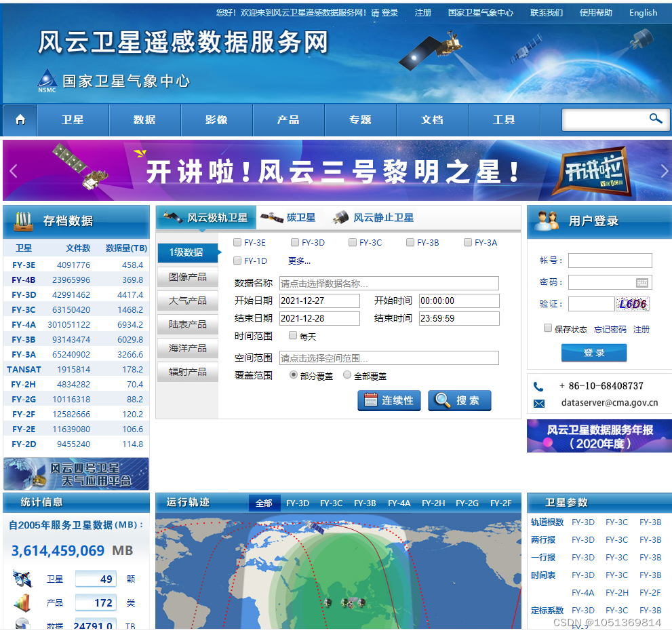The image size is (672, 633).
Task: Click the 搜索 search button
Action: point(460,400)
